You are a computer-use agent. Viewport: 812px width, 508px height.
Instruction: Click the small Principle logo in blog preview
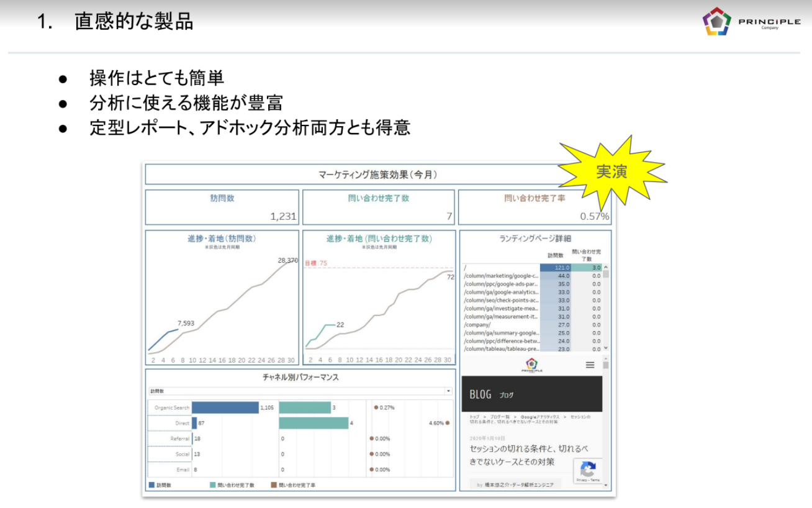coord(531,365)
